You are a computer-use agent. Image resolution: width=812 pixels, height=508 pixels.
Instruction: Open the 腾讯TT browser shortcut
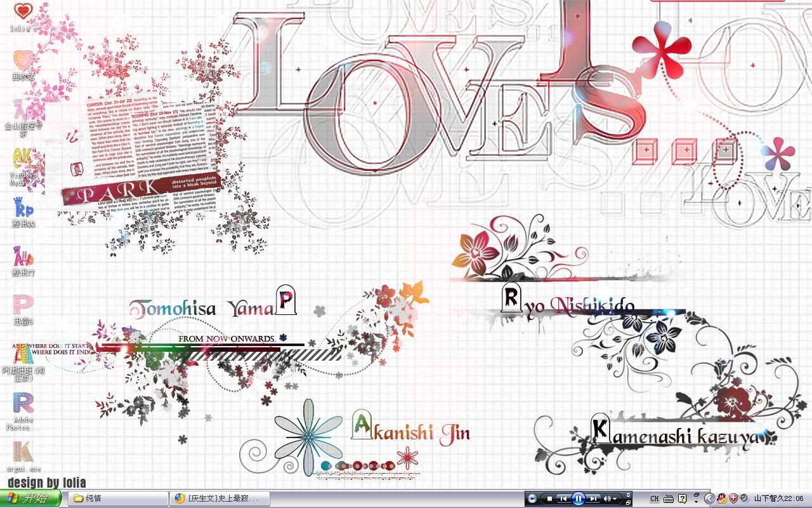click(23, 257)
